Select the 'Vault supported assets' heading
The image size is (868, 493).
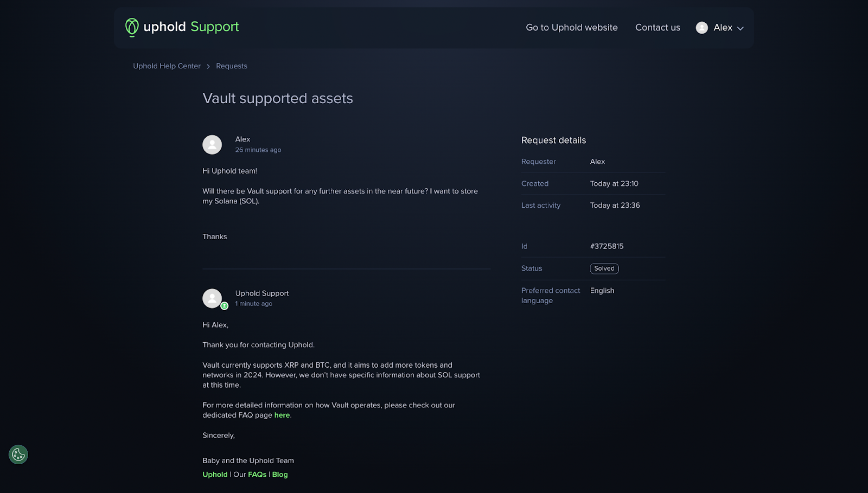278,98
